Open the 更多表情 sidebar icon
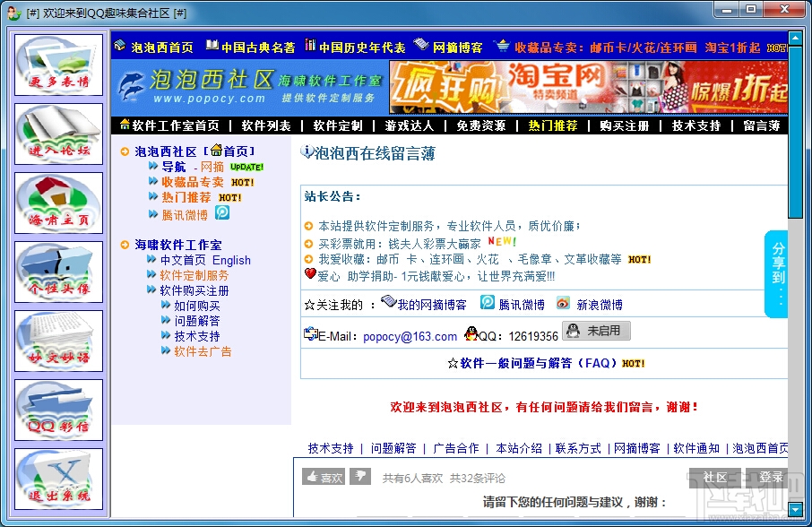 coord(58,65)
